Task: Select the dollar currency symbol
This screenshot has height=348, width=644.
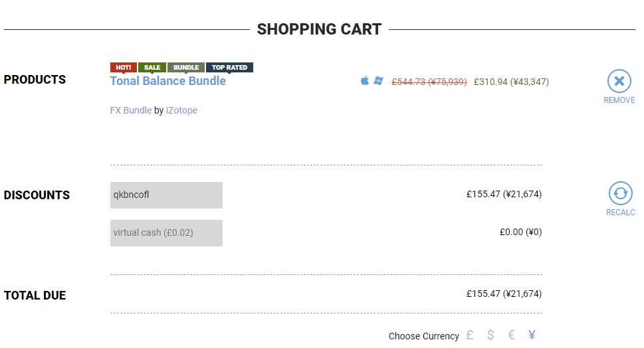Action: pos(490,335)
